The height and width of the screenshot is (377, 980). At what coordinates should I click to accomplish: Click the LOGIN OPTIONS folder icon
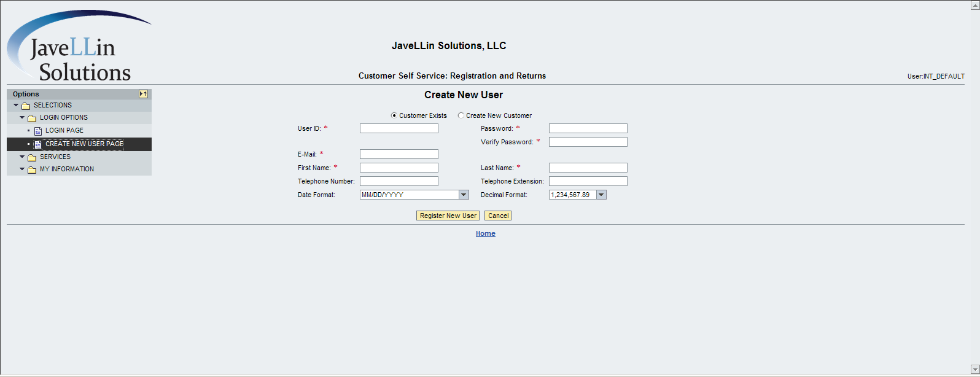click(x=32, y=118)
